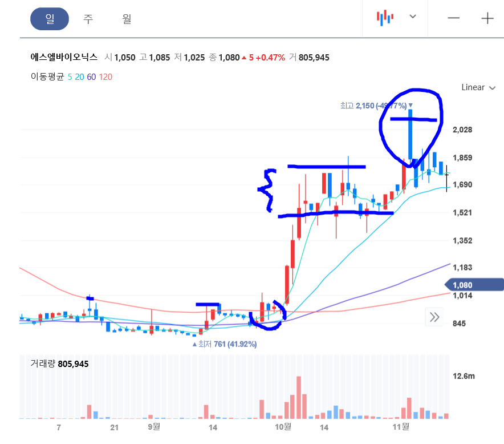
Task: Click the 1,859 price axis label
Action: pos(462,158)
